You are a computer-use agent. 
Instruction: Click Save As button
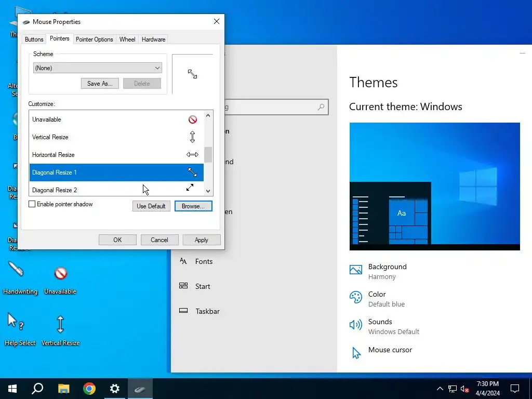(x=100, y=84)
